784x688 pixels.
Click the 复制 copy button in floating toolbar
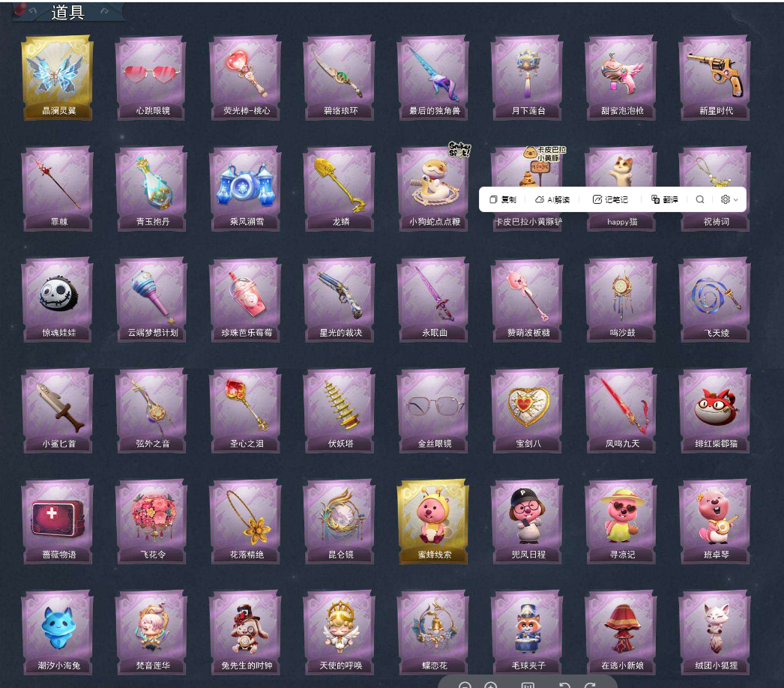[x=502, y=199]
